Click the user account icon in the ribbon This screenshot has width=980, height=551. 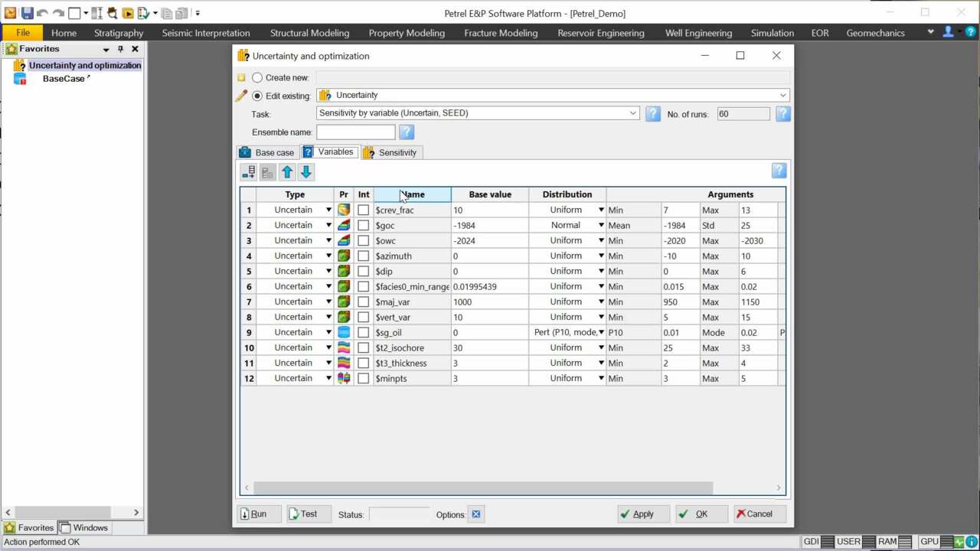click(x=948, y=32)
